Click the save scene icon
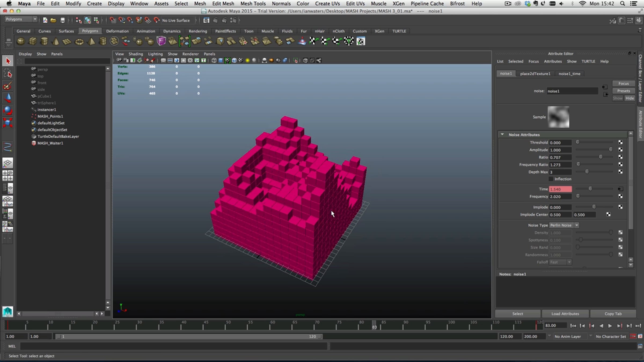Screen dimensions: 644x362 (x=63, y=20)
